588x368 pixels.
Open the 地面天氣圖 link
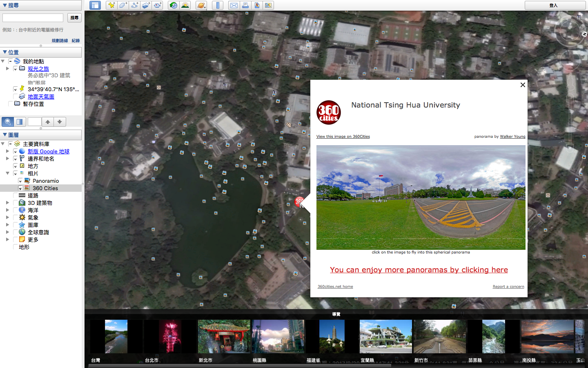[41, 96]
